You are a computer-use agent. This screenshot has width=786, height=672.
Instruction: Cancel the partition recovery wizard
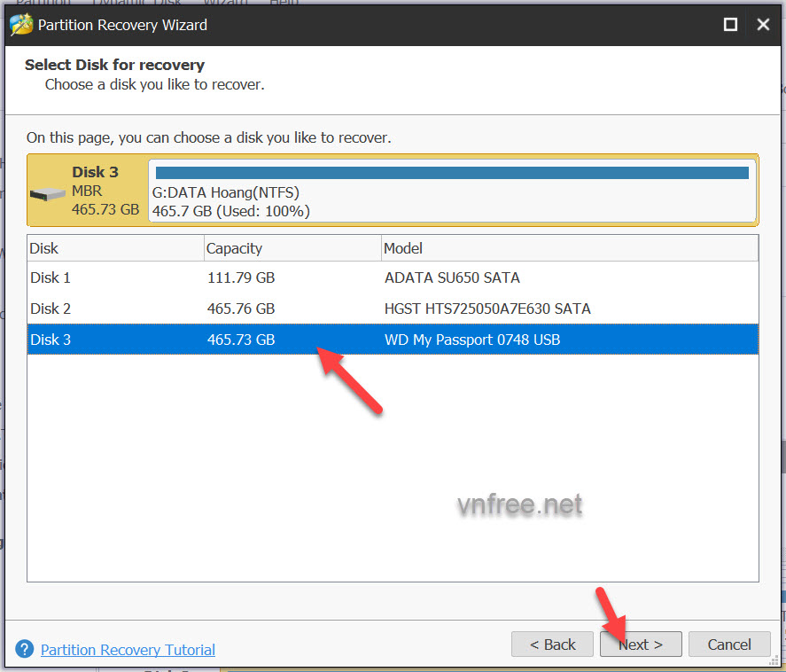(x=728, y=645)
